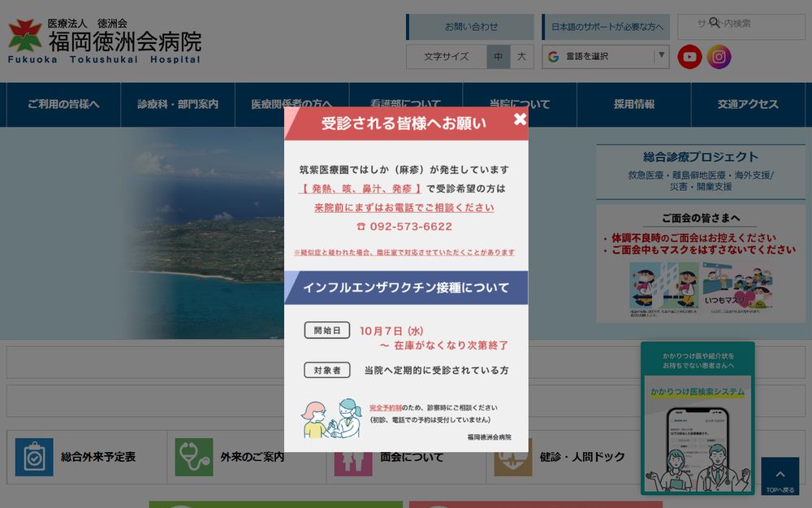812x508 pixels.
Task: Click the stethoscope icon for 外来のご案内
Action: click(194, 457)
